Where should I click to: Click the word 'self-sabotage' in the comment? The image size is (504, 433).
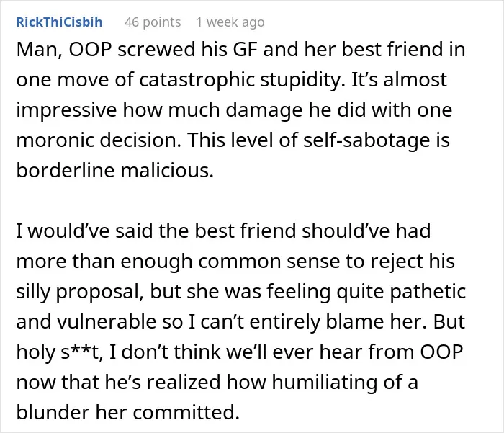pos(366,140)
